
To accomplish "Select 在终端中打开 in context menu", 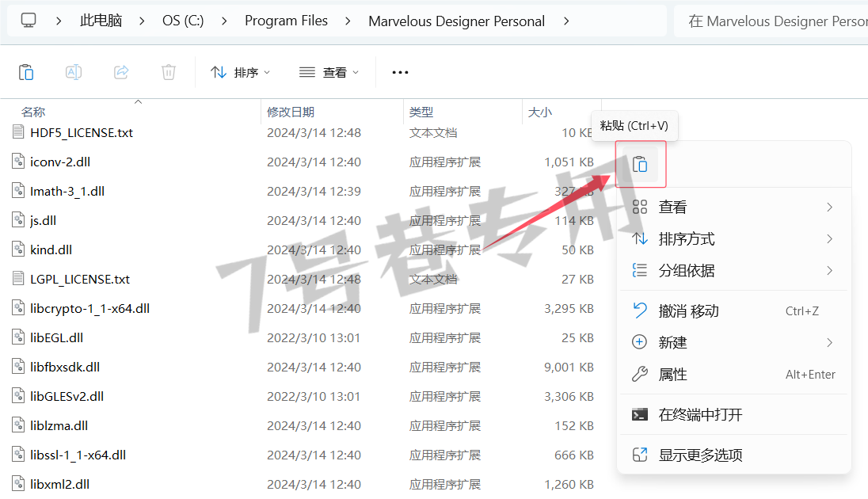I will tap(733, 414).
